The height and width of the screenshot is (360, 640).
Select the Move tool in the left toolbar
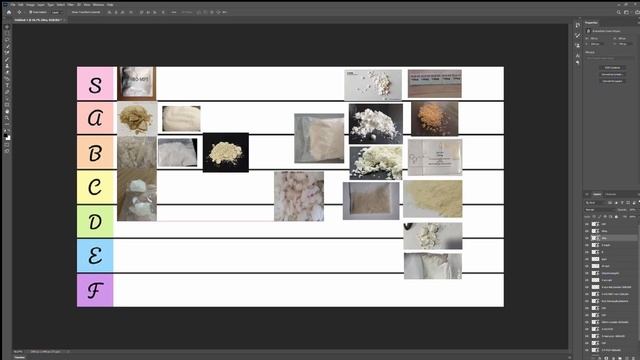click(x=7, y=27)
